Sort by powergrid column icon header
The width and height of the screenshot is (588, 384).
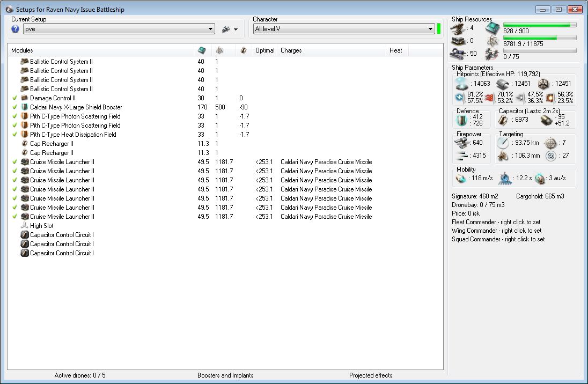click(219, 50)
